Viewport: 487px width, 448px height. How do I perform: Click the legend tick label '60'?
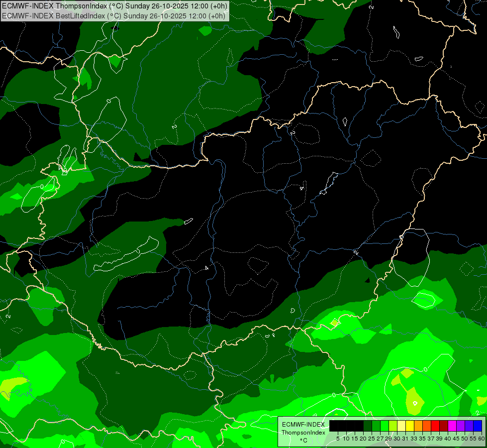tap(482, 439)
